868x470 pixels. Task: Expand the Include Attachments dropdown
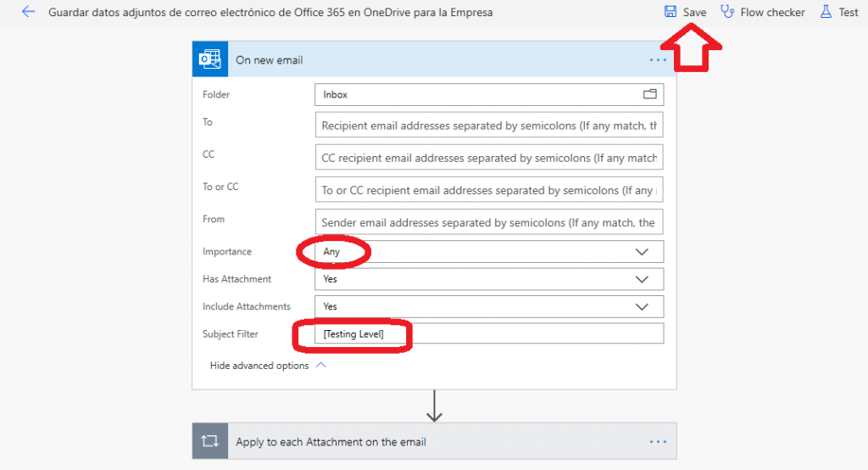pyautogui.click(x=642, y=306)
